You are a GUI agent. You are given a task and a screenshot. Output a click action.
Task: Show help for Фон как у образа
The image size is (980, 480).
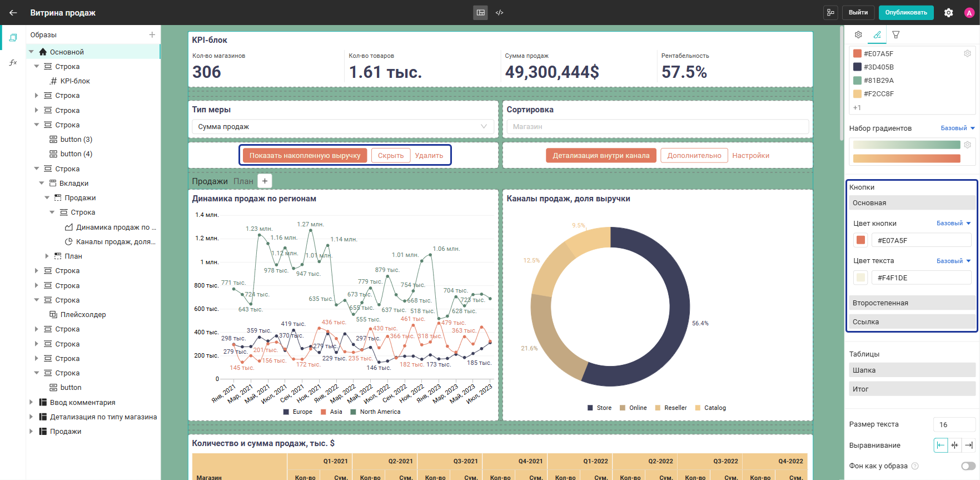coord(915,466)
